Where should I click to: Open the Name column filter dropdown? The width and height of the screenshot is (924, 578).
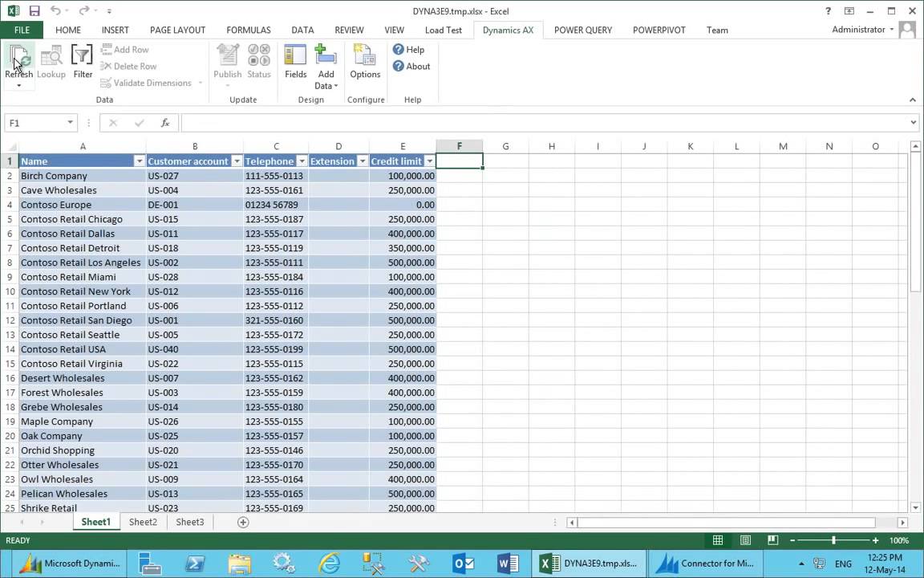pos(139,161)
